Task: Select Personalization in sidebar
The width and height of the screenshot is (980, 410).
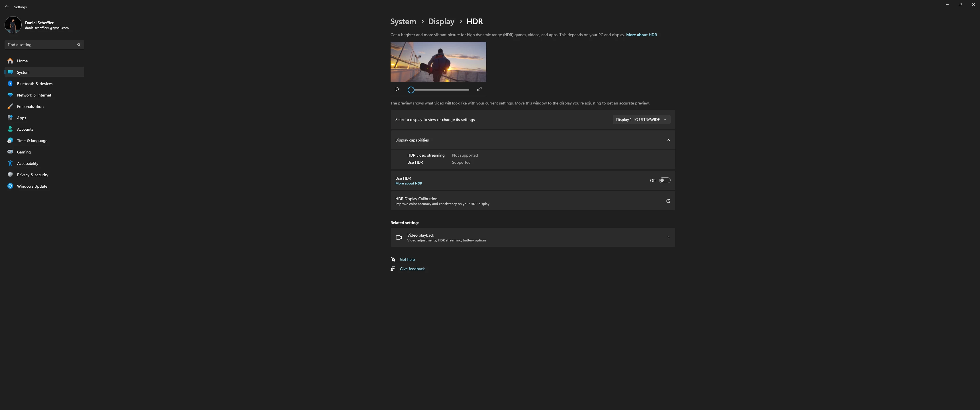Action: click(30, 106)
